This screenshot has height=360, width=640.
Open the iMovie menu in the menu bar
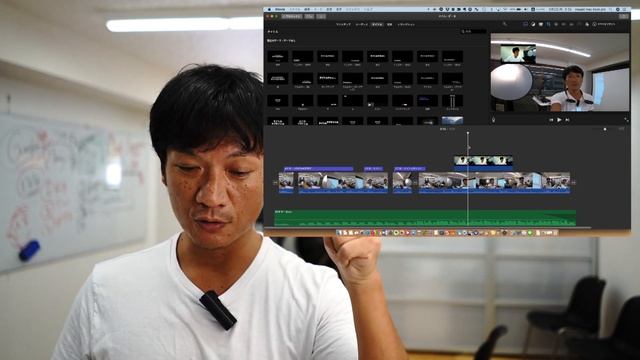click(280, 9)
